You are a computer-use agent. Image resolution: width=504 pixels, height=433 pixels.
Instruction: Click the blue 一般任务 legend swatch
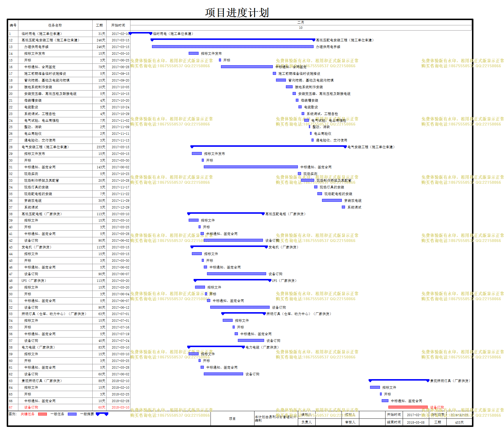click(72, 414)
